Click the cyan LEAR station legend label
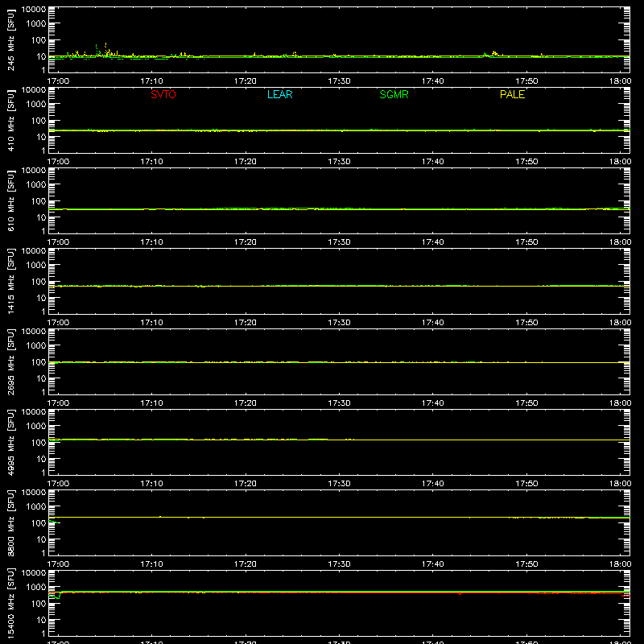The image size is (644, 644). 279,94
